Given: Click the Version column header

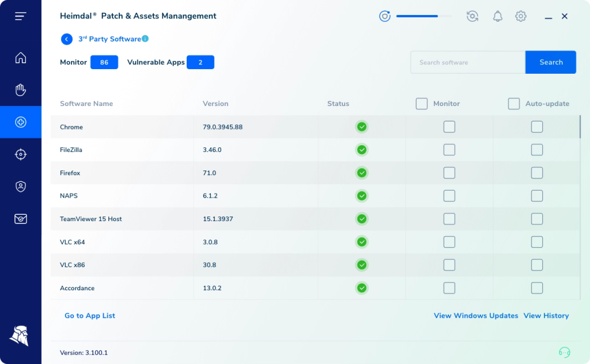Looking at the screenshot, I should pyautogui.click(x=215, y=104).
